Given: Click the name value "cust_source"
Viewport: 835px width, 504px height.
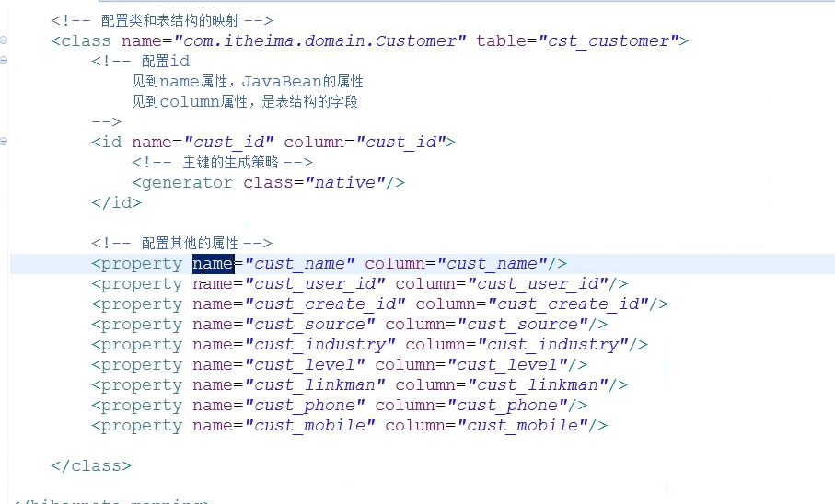Looking at the screenshot, I should [310, 324].
